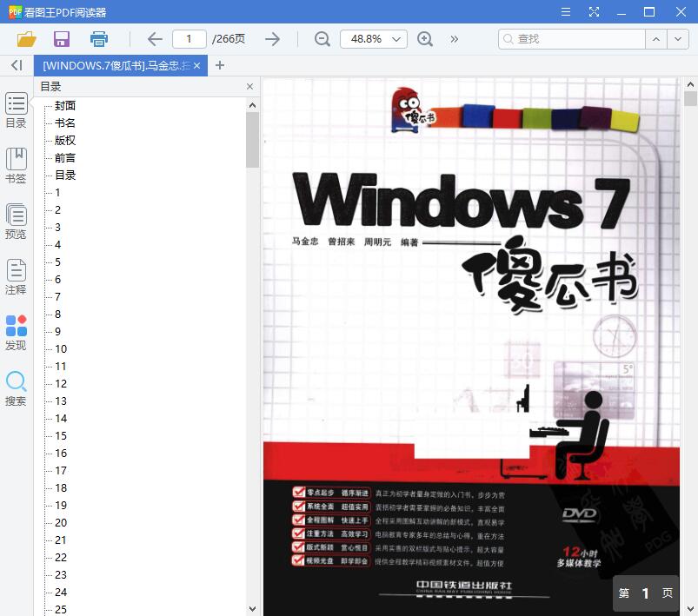
Task: Open the main menu hamburger icon
Action: pyautogui.click(x=566, y=11)
